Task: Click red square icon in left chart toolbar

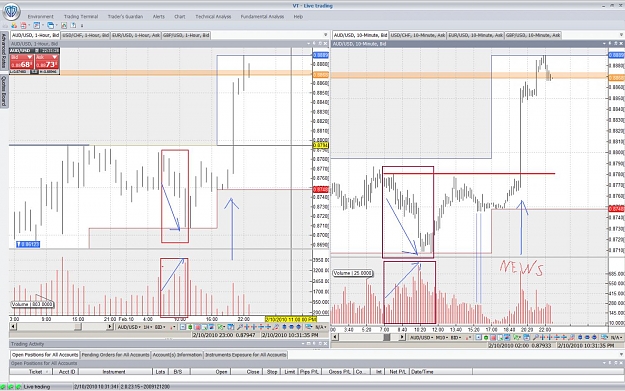Action: pos(197,327)
